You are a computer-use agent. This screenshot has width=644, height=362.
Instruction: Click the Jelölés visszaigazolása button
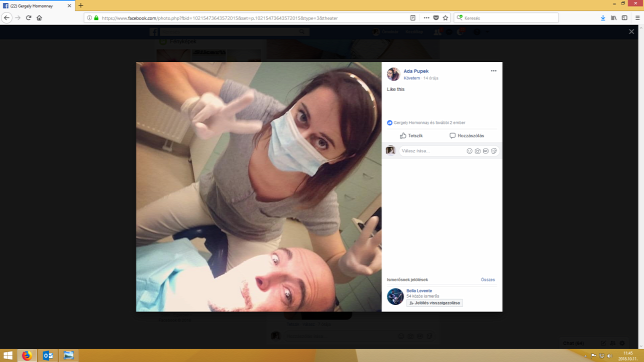coord(435,303)
